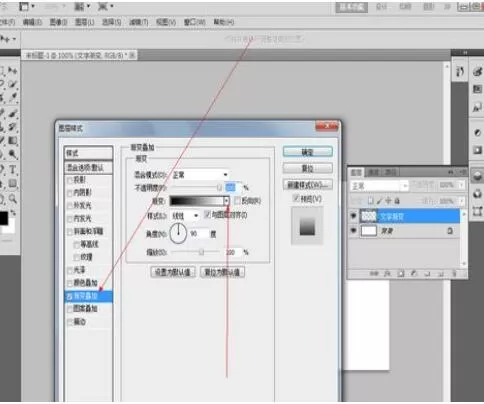
Task: Open the 图层(L) menu
Action: pos(84,22)
